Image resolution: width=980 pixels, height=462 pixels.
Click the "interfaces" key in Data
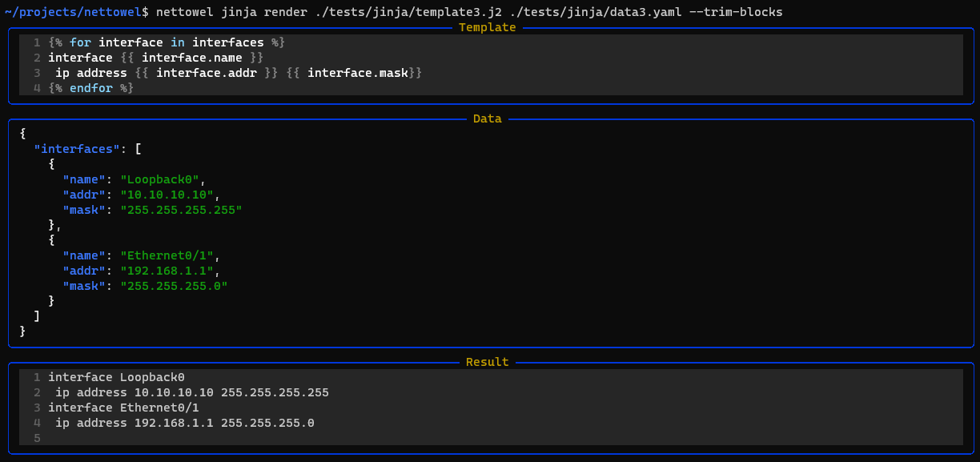(77, 149)
